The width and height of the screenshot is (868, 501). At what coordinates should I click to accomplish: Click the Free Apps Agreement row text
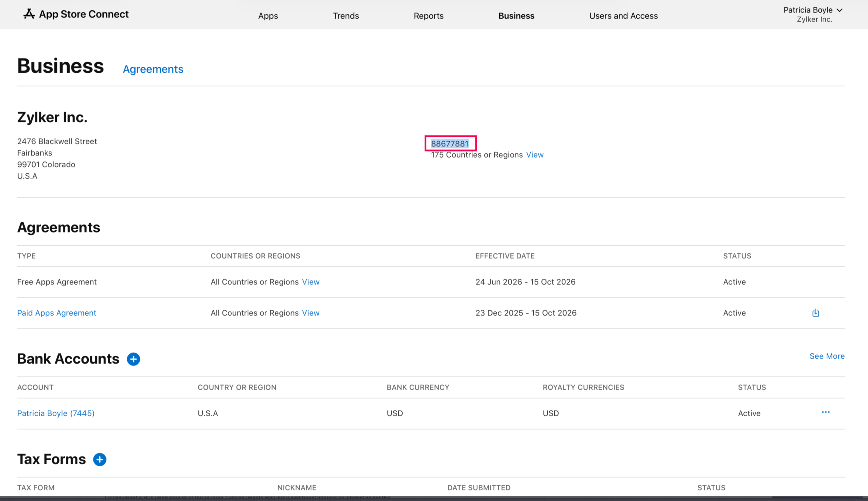point(57,282)
